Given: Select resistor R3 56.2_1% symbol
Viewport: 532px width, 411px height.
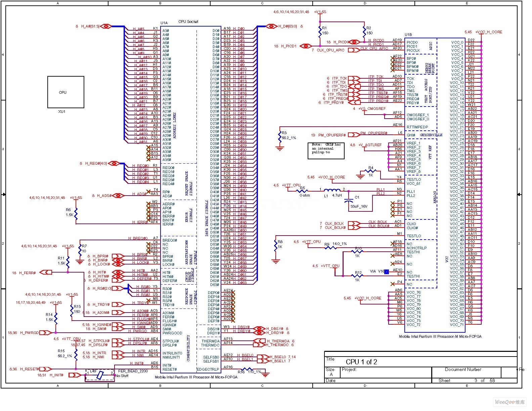Looking at the screenshot, I should pos(279,136).
